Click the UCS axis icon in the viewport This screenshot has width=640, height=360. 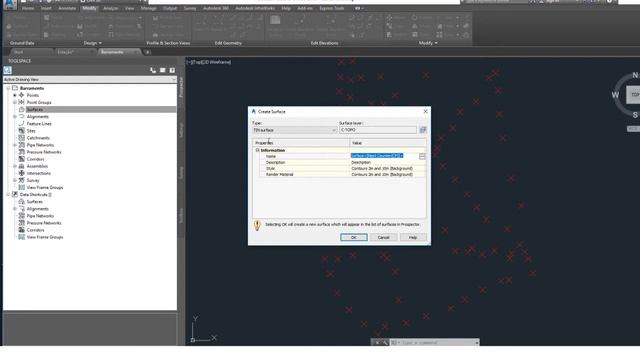[x=202, y=330]
